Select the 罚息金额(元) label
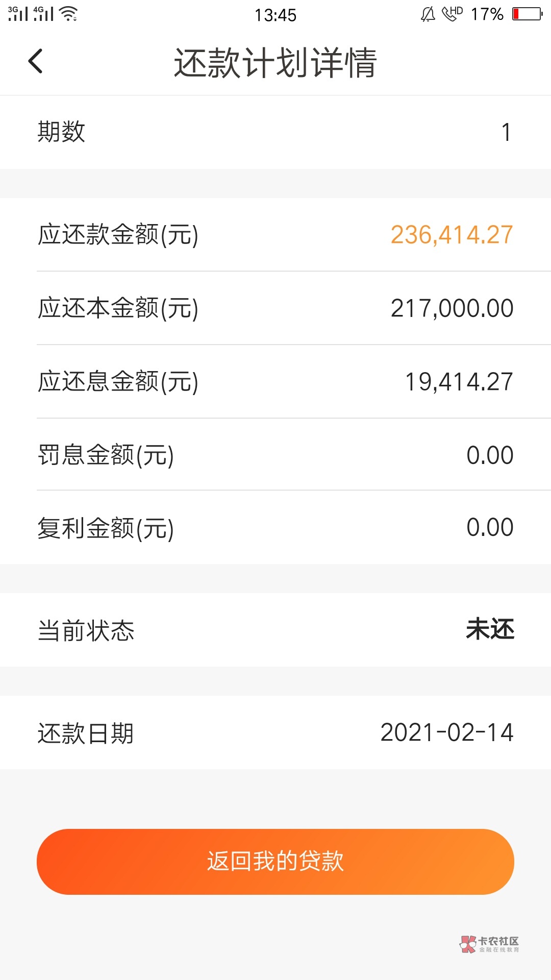Viewport: 551px width, 980px height. coord(106,455)
